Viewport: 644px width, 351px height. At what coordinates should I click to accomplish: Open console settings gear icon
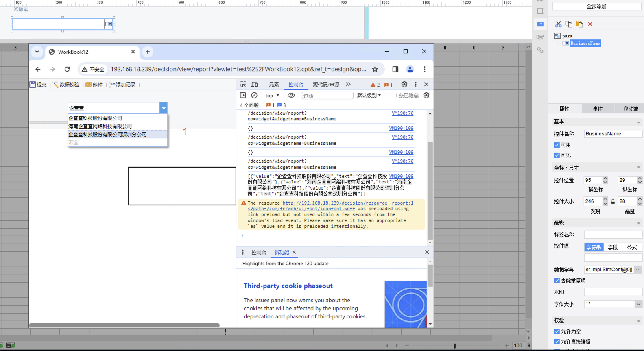pos(426,95)
